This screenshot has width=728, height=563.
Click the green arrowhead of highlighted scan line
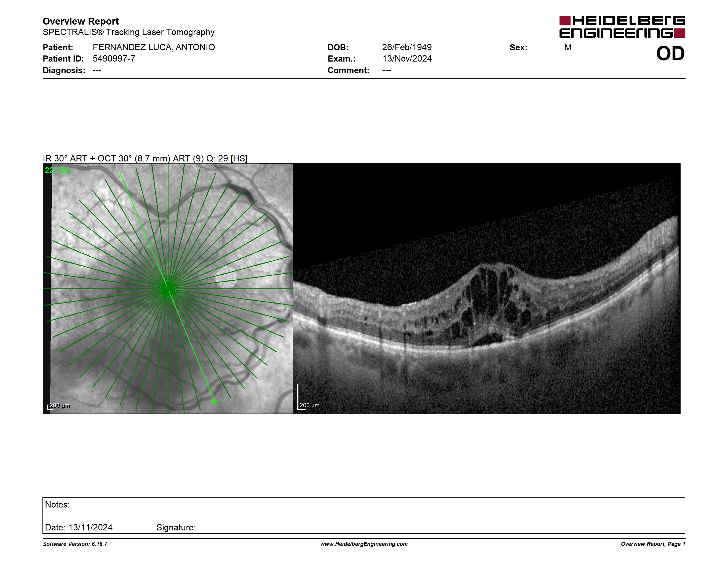pos(215,402)
